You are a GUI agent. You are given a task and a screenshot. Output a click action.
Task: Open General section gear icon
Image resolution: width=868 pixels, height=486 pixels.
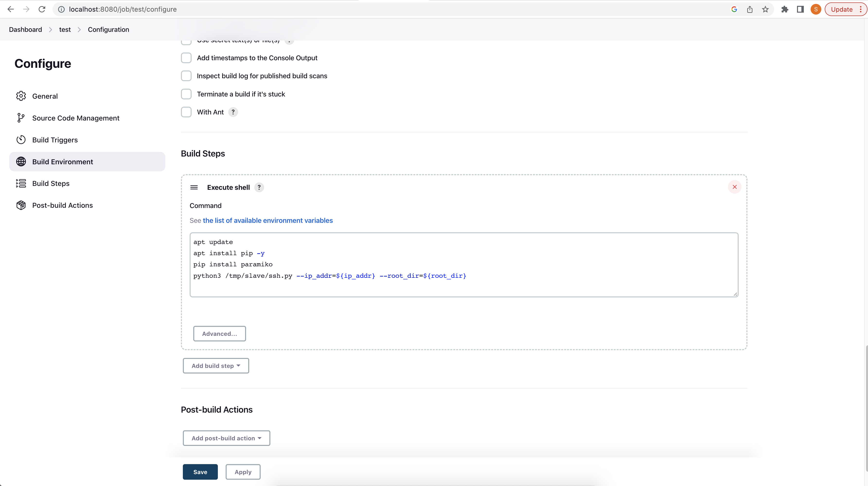21,96
